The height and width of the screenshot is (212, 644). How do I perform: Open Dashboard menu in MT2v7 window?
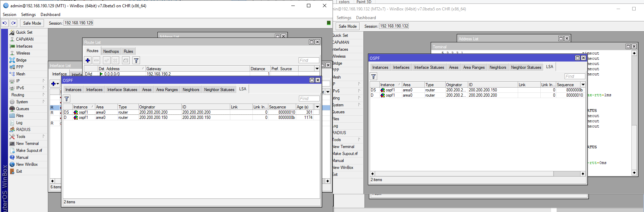[366, 18]
